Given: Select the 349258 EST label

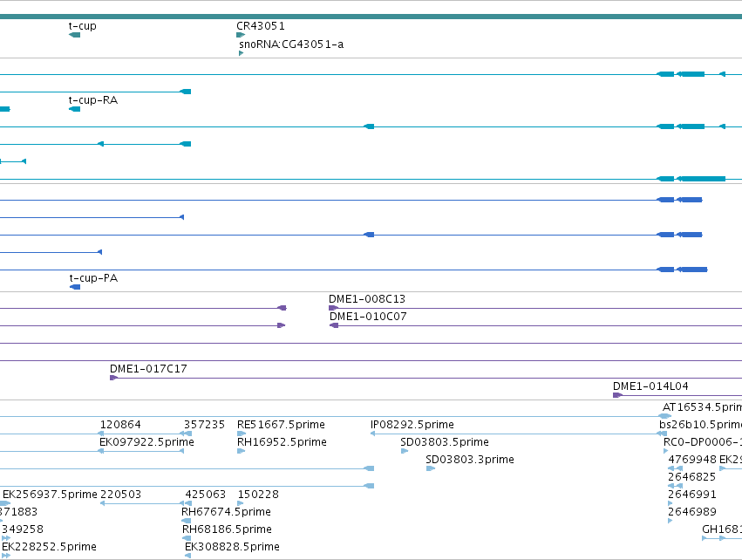Looking at the screenshot, I should [23, 529].
